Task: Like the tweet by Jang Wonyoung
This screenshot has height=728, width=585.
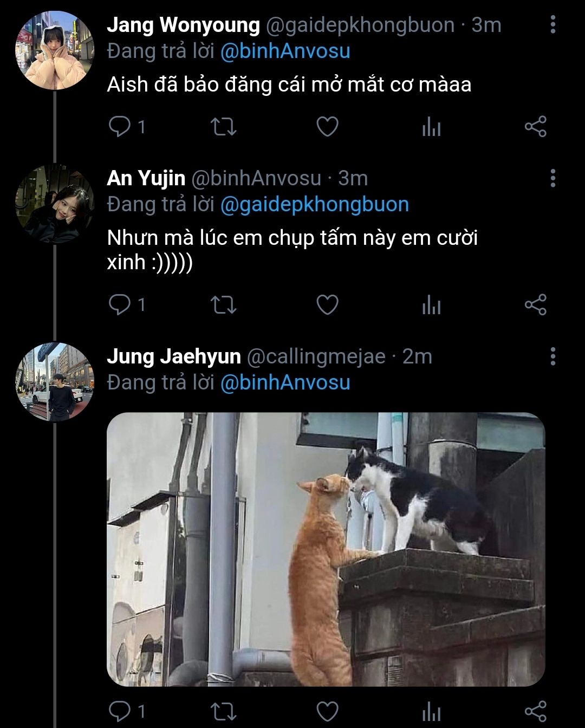Action: click(x=327, y=127)
